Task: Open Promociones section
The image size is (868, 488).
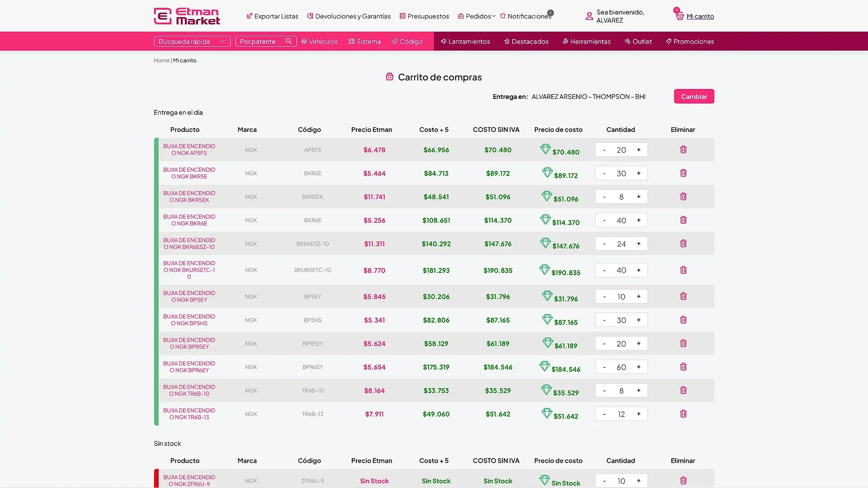Action: [x=690, y=42]
